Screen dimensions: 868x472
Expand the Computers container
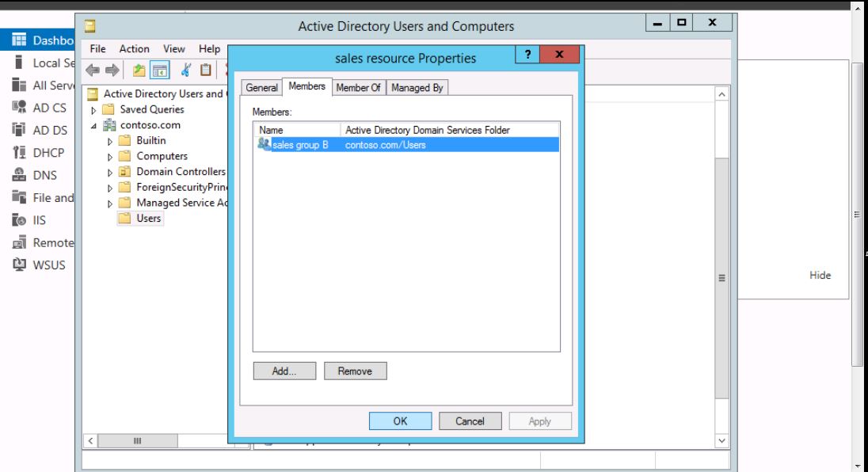(x=109, y=157)
